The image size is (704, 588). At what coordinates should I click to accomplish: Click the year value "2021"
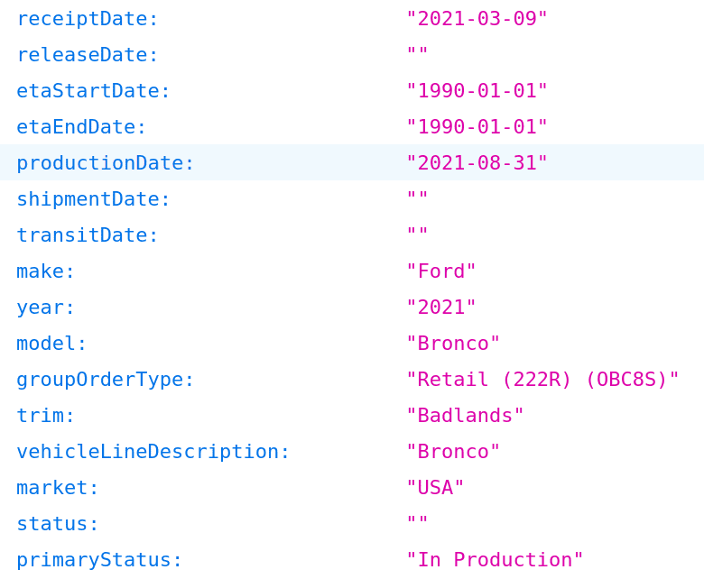point(440,308)
